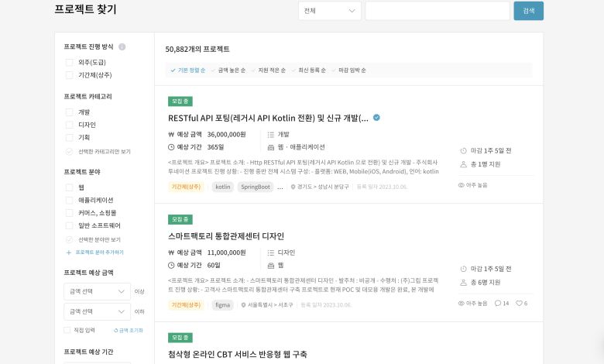Click the kotlin skill tag
This screenshot has width=604, height=364.
pyautogui.click(x=223, y=187)
